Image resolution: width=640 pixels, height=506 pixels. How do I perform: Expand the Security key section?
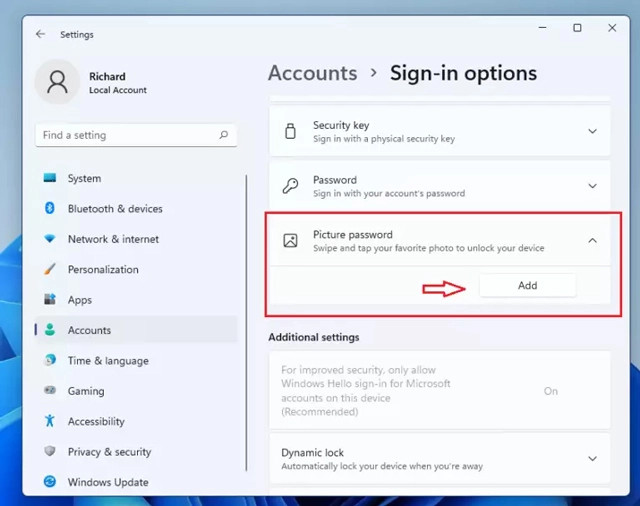(x=592, y=131)
